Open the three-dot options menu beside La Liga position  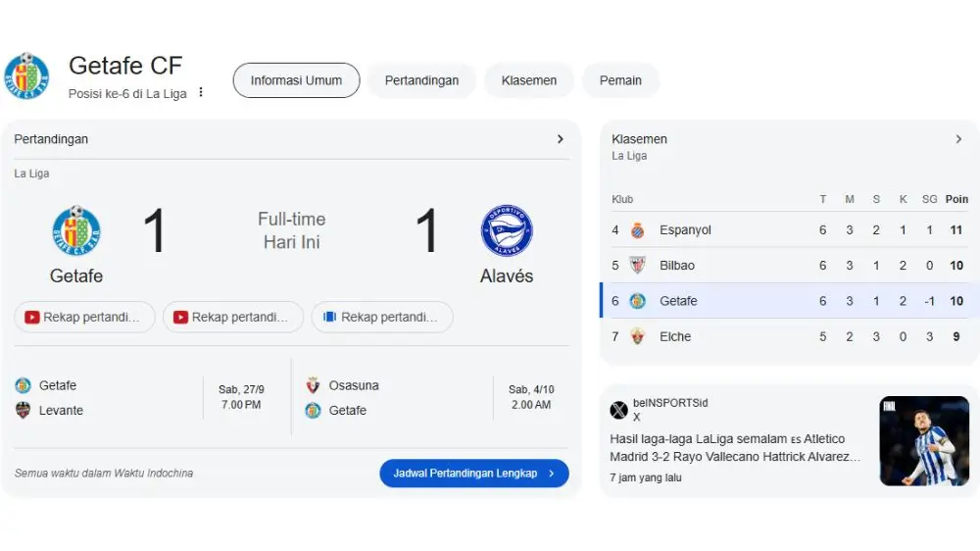click(x=201, y=92)
